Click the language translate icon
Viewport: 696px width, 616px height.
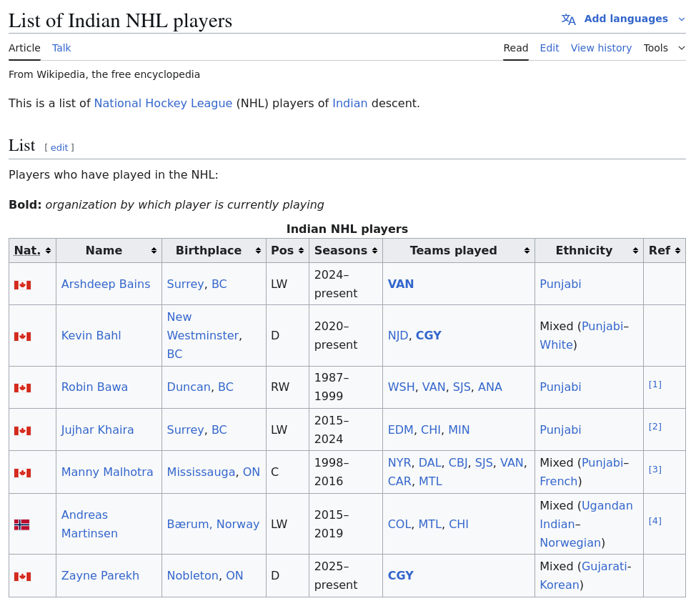569,19
